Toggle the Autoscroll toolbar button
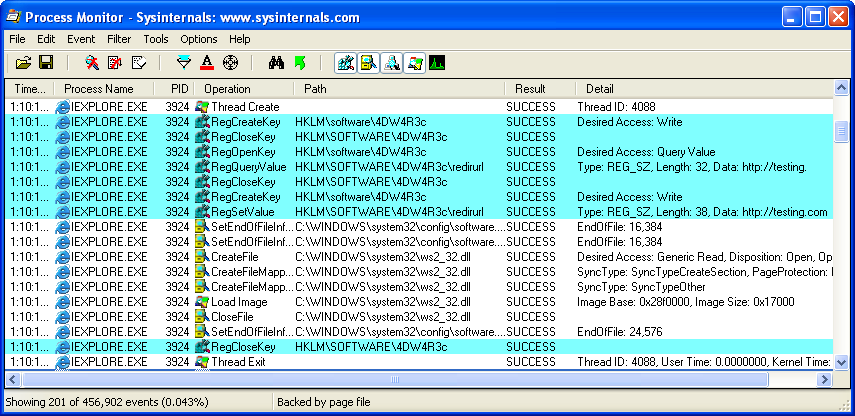Screen dimensions: 855x416 115,63
